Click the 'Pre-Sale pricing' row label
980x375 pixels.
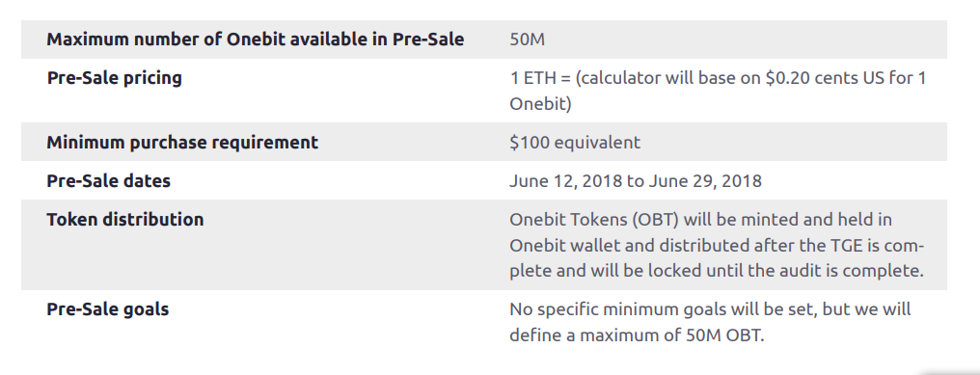115,78
